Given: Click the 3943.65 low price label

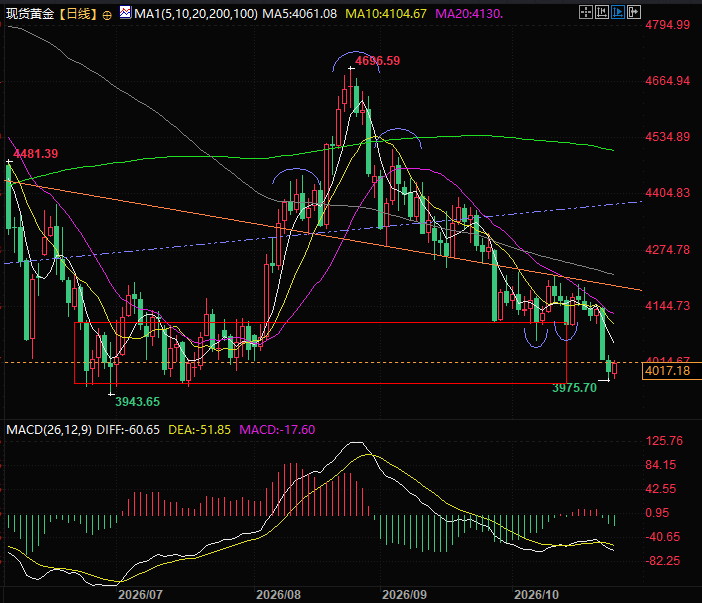Looking at the screenshot, I should [x=137, y=402].
